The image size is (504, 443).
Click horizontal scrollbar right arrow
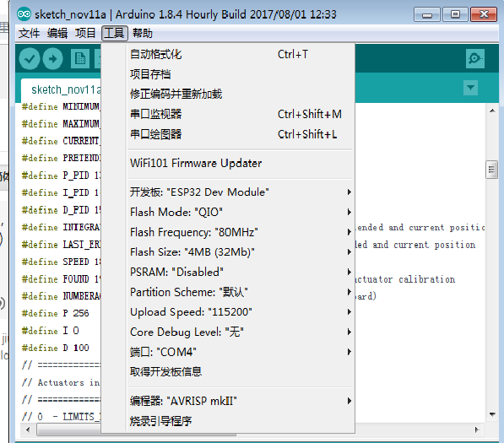477,429
